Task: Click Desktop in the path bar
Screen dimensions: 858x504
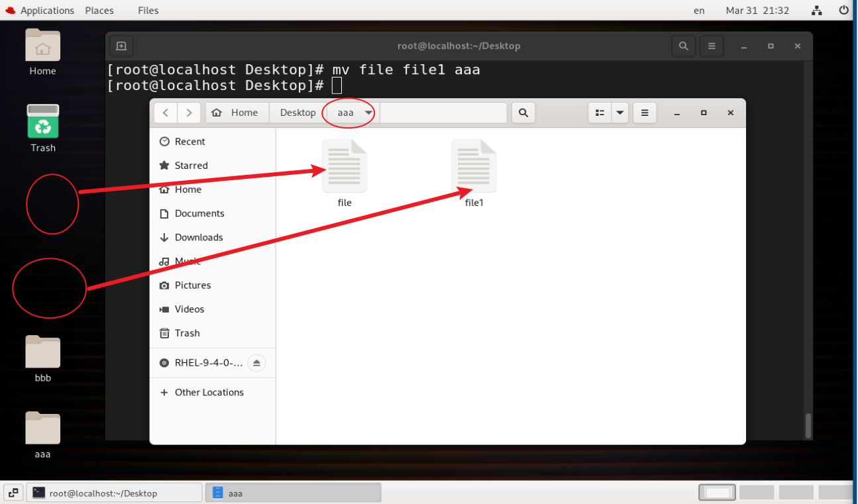Action: [x=297, y=113]
